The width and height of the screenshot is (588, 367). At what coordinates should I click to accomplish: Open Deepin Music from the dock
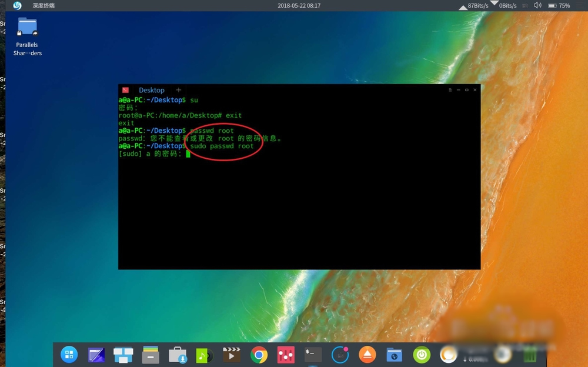[203, 355]
